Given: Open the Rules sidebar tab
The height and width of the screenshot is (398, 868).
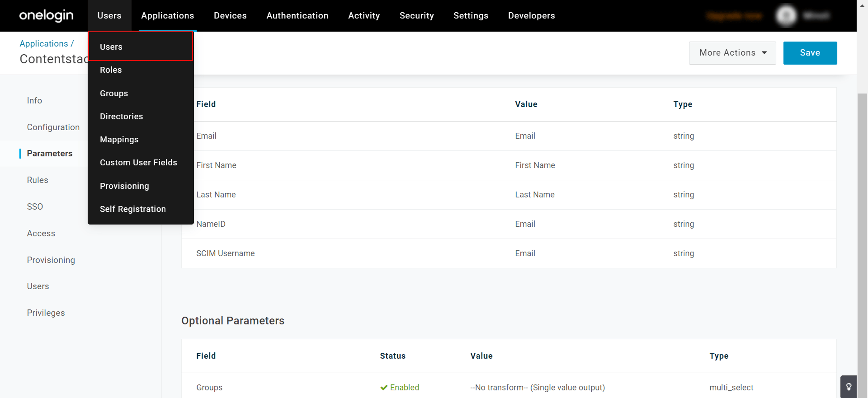Looking at the screenshot, I should 37,180.
